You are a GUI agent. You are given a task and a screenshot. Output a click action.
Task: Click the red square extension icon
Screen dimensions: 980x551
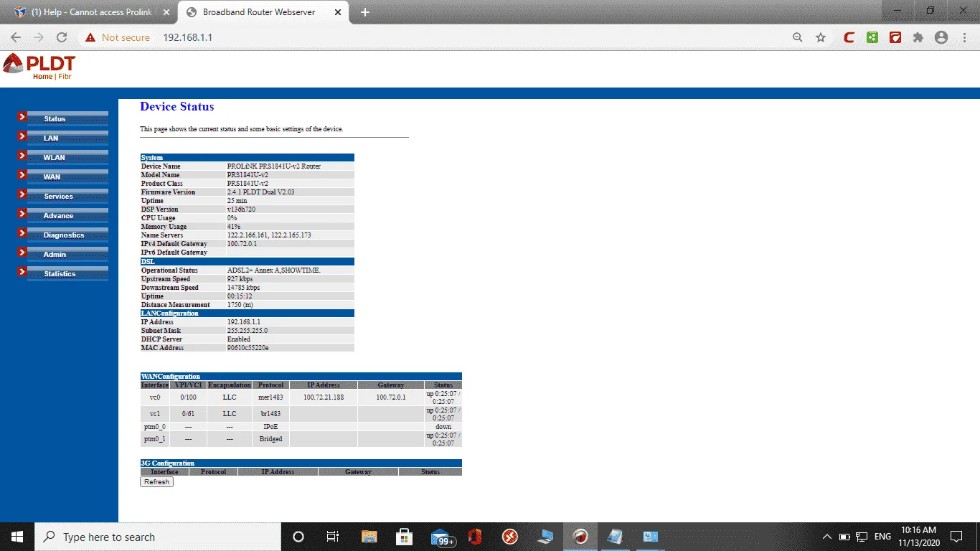(895, 37)
